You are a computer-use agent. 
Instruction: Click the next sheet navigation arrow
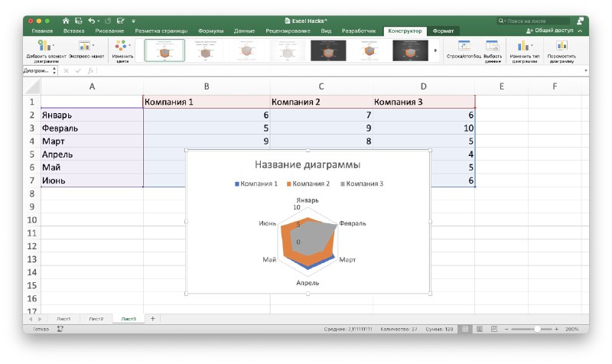[40, 319]
